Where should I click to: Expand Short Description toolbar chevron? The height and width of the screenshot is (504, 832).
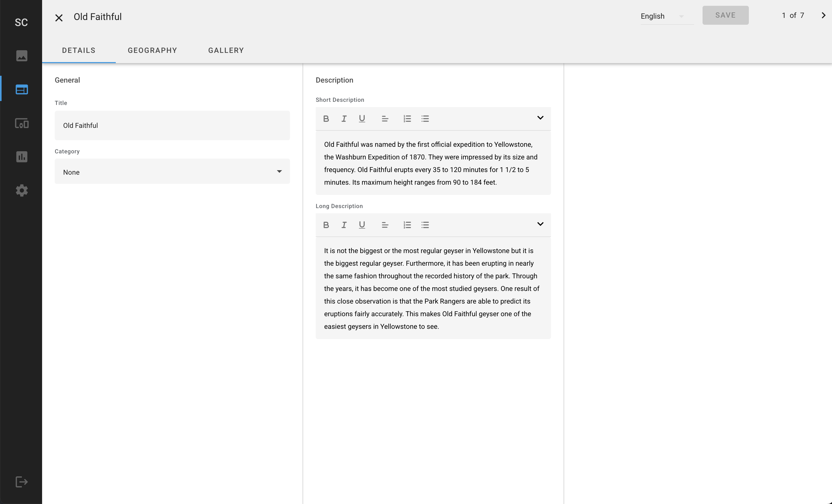tap(540, 118)
